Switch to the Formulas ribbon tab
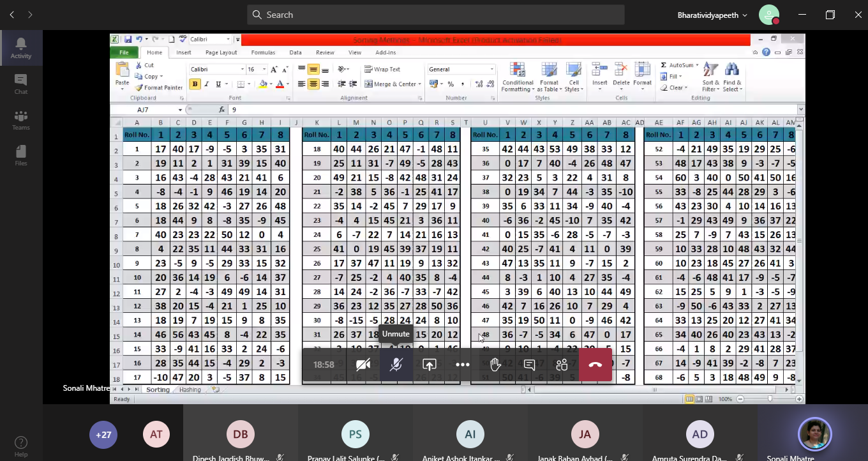This screenshot has height=461, width=868. (263, 52)
